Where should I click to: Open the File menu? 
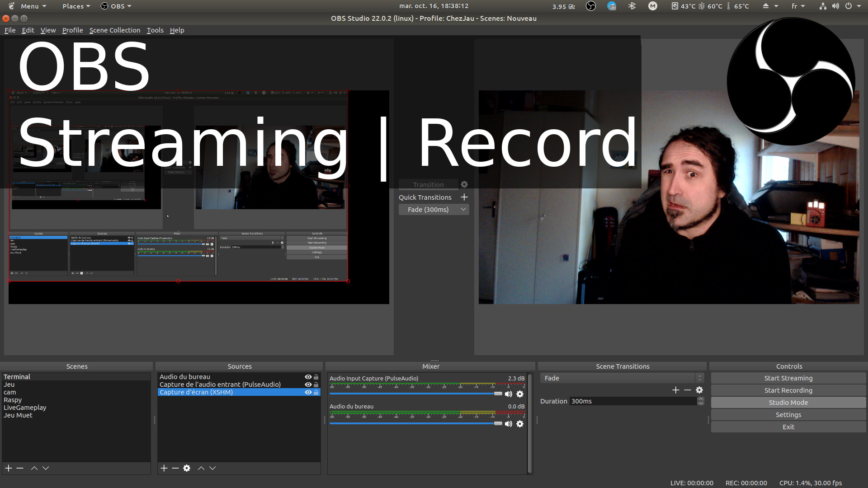click(10, 30)
